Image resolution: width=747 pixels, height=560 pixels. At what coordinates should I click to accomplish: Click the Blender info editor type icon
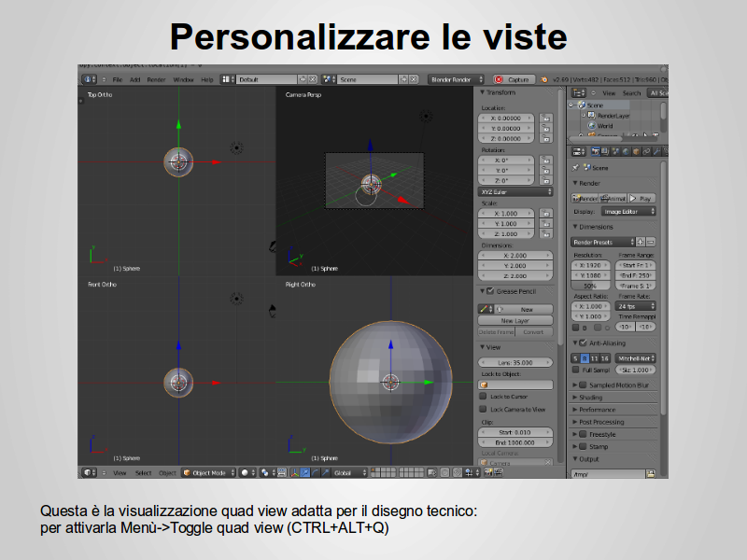click(88, 79)
